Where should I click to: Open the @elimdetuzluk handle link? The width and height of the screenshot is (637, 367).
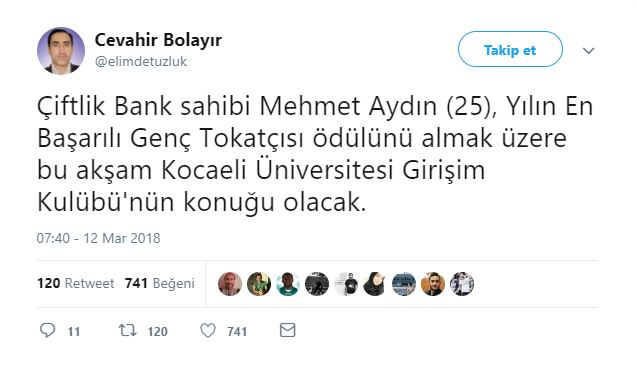click(x=141, y=61)
